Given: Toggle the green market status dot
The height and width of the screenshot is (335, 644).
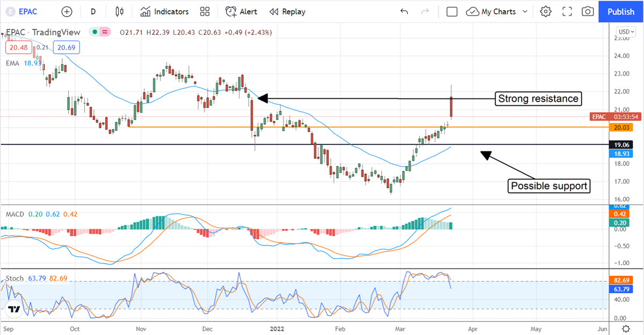Looking at the screenshot, I should [94, 32].
